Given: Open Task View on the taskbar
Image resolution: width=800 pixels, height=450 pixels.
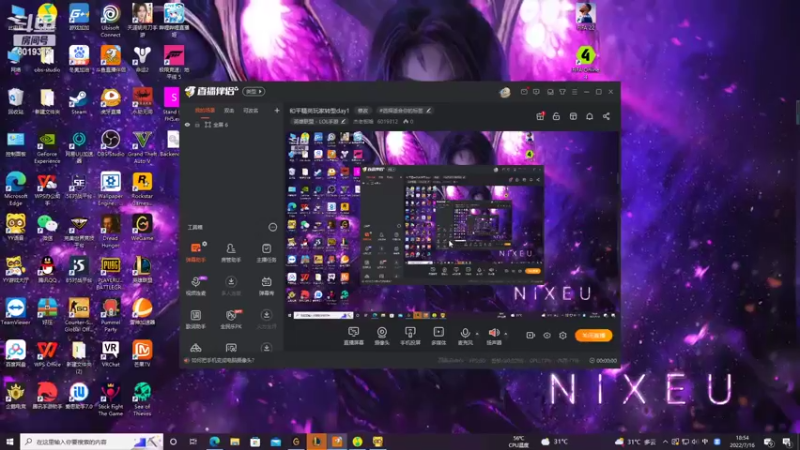Looking at the screenshot, I should 193,441.
